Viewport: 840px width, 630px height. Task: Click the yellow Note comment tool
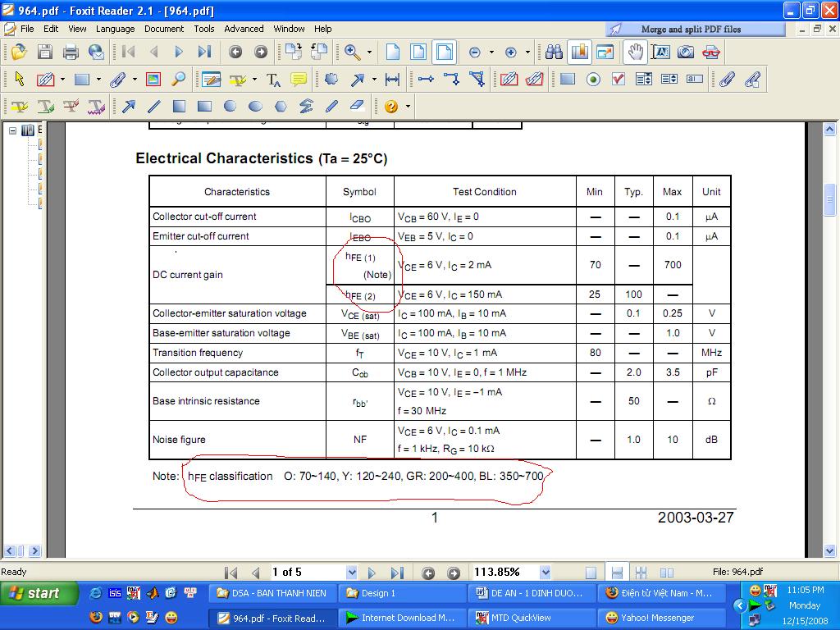(x=299, y=80)
